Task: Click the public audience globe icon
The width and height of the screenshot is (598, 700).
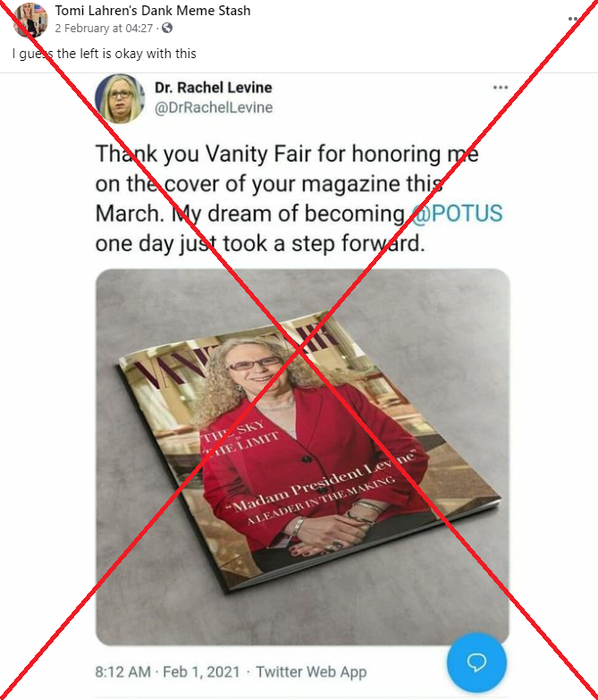Action: [167, 28]
